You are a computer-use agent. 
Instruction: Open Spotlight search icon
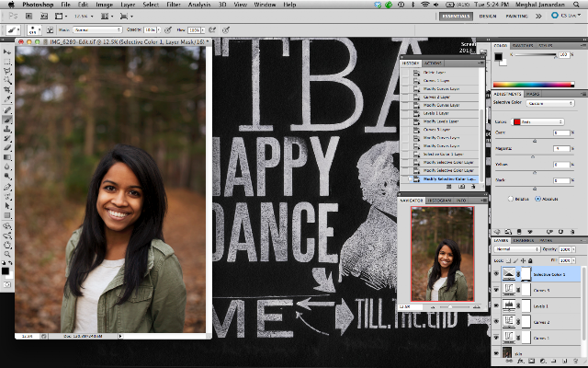[x=576, y=5]
